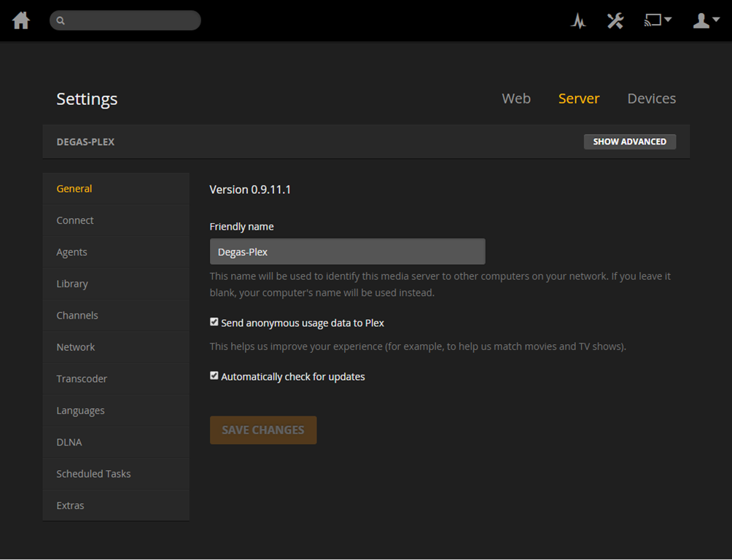Click the magnifier icon in search bar
The width and height of the screenshot is (732, 560).
[x=61, y=20]
